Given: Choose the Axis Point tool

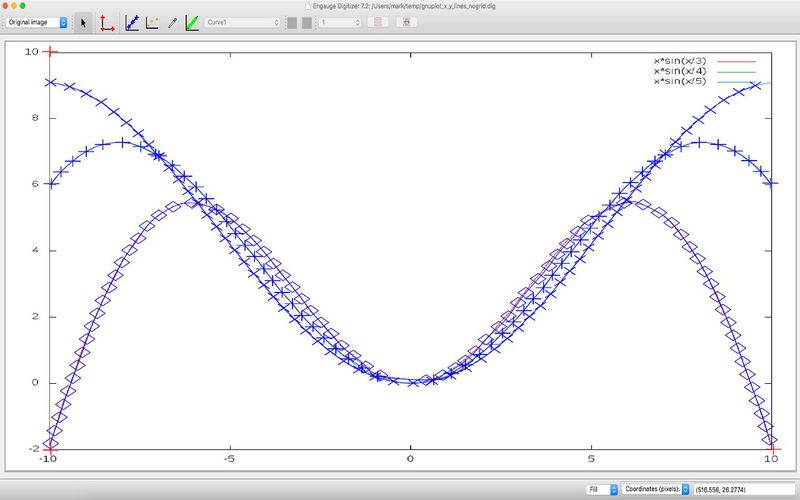Looking at the screenshot, I should tap(107, 22).
